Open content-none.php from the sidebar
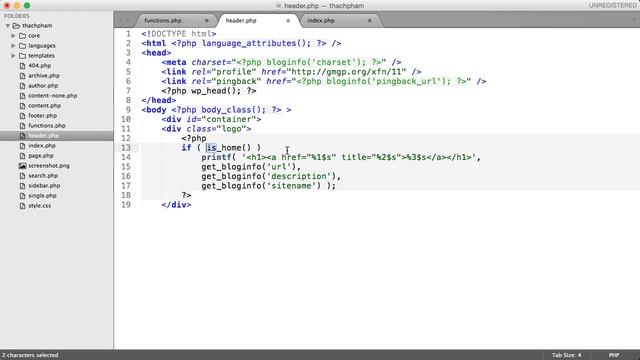Viewport: 640px width, 360px height. [x=53, y=96]
